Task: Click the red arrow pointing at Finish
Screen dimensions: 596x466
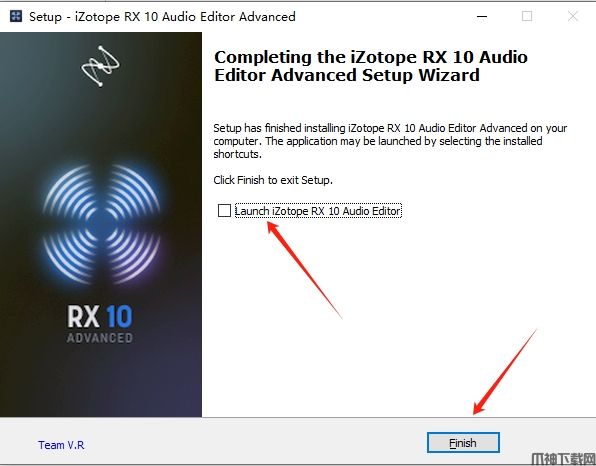Action: pyautogui.click(x=505, y=372)
